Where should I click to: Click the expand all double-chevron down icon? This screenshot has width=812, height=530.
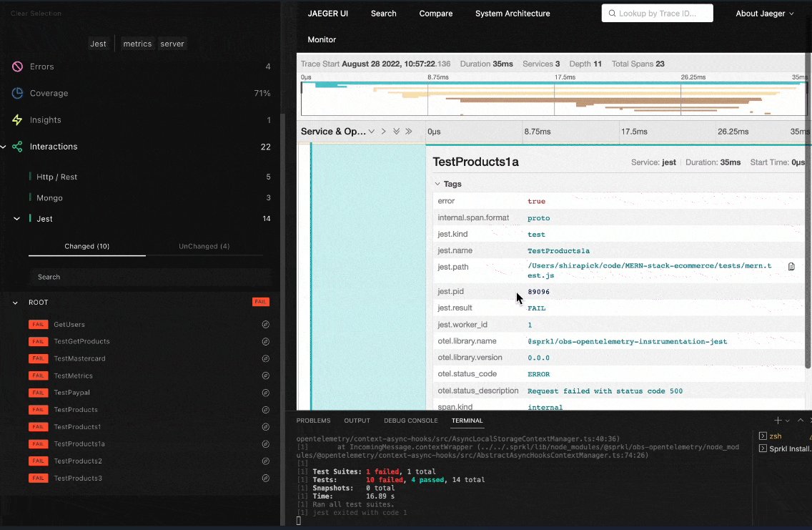(396, 132)
